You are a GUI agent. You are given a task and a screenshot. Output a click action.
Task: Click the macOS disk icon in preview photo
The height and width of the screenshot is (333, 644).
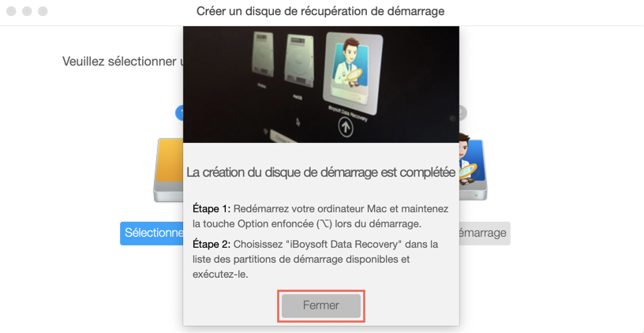pos(299,61)
